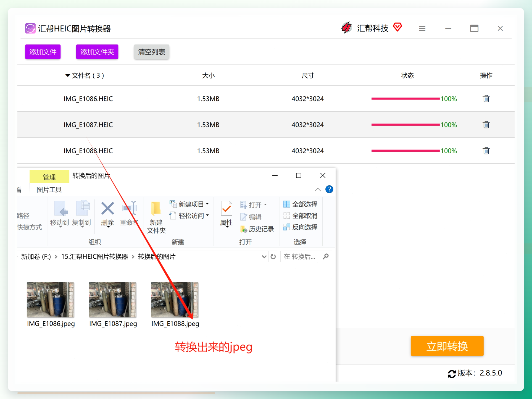Screen dimensions: 532x399
Task: Click the red X 删除 icon
Action: (x=107, y=208)
